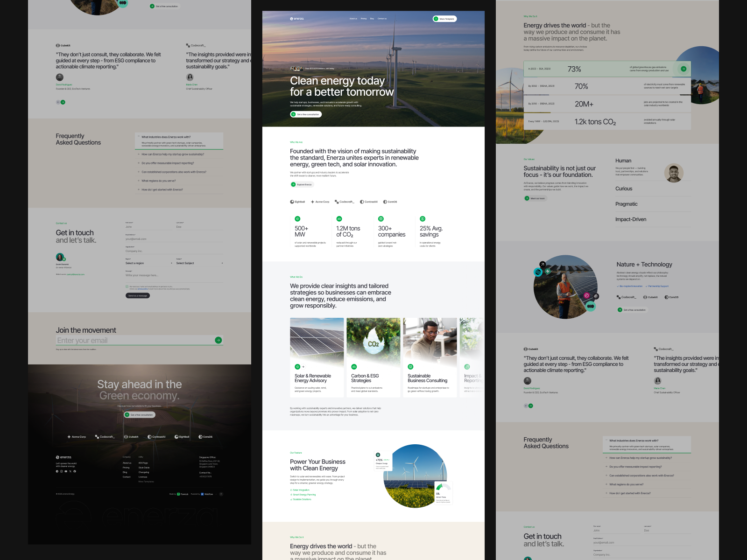Screen dimensions: 747x560
Task: Click the Eightball partner logo
Action: pyautogui.click(x=298, y=202)
